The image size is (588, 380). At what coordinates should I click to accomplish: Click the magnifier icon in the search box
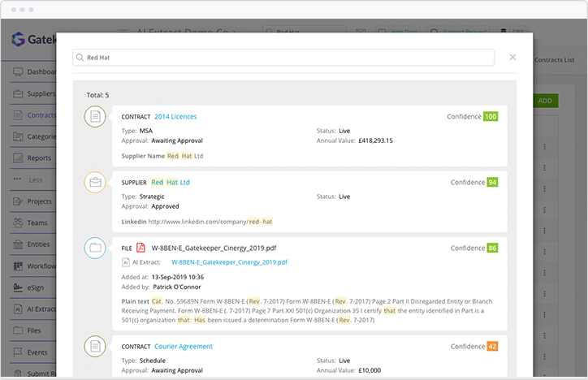click(x=80, y=58)
